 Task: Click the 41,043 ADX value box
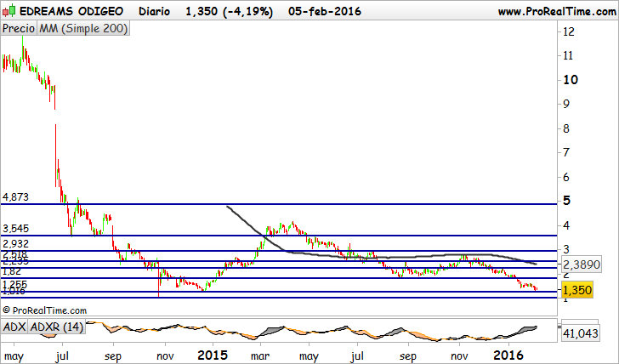[580, 333]
